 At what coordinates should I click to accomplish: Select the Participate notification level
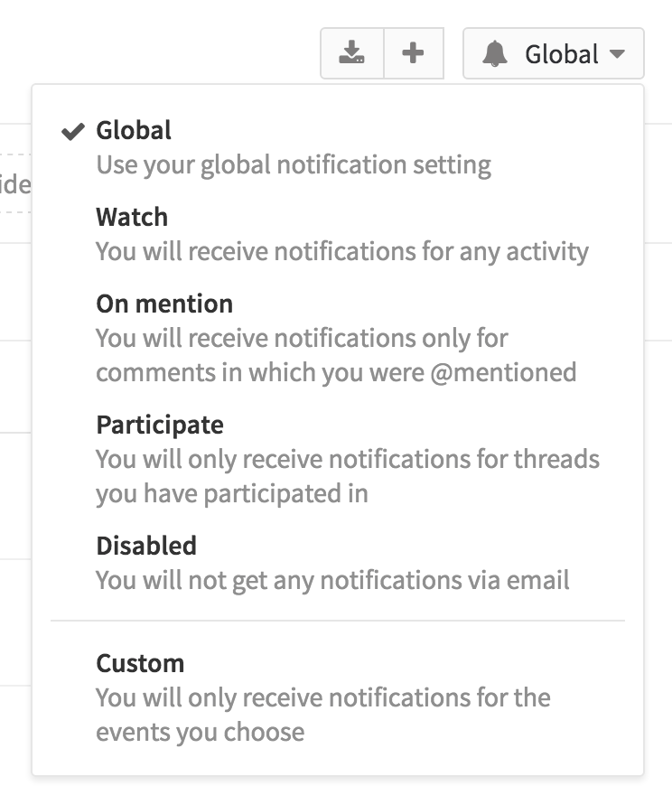[x=161, y=424]
